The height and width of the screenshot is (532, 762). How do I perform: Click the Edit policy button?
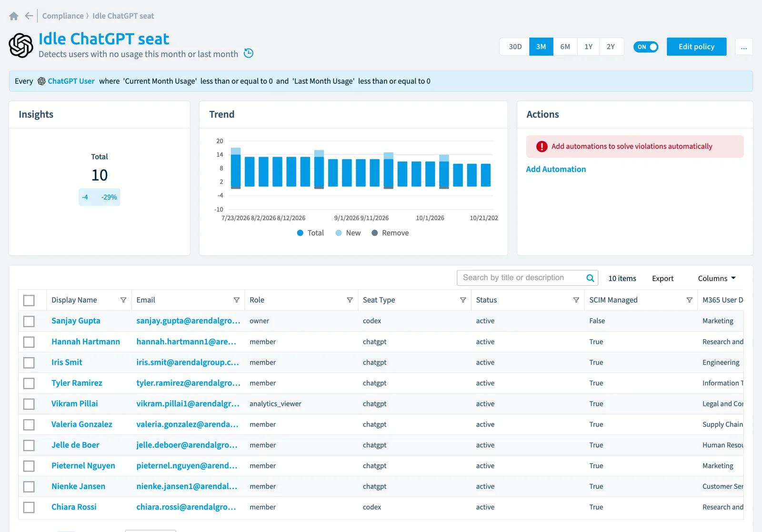(696, 47)
